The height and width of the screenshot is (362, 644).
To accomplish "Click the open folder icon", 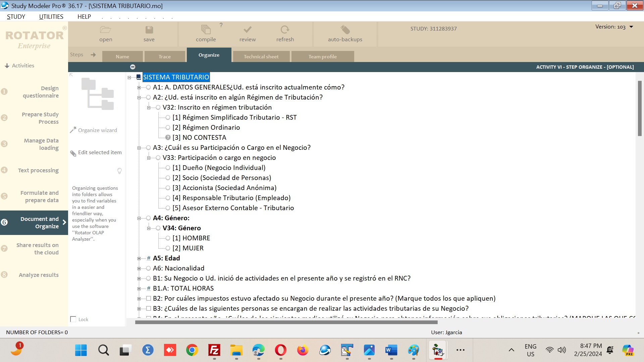I will pos(105,30).
